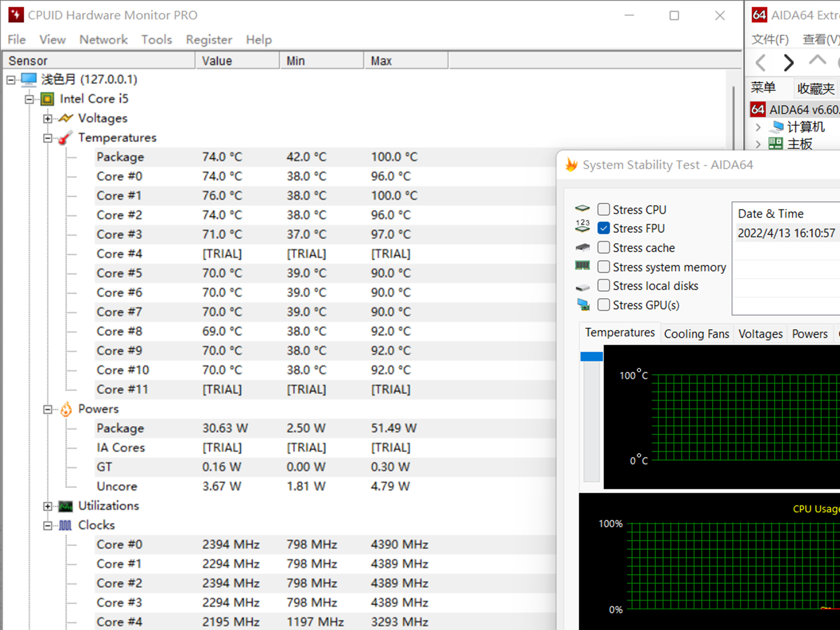Viewport: 840px width, 630px height.
Task: Click the Utilizations graph icon
Action: click(65, 506)
